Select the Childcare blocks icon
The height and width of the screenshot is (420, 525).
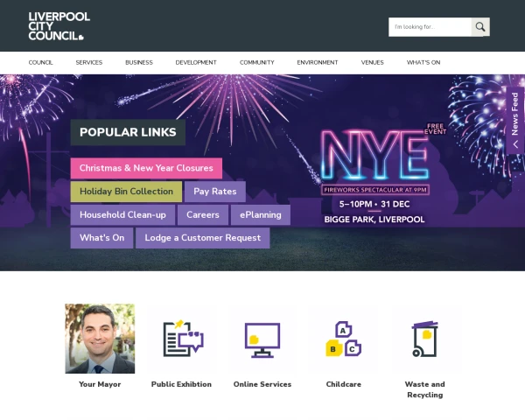tap(342, 339)
